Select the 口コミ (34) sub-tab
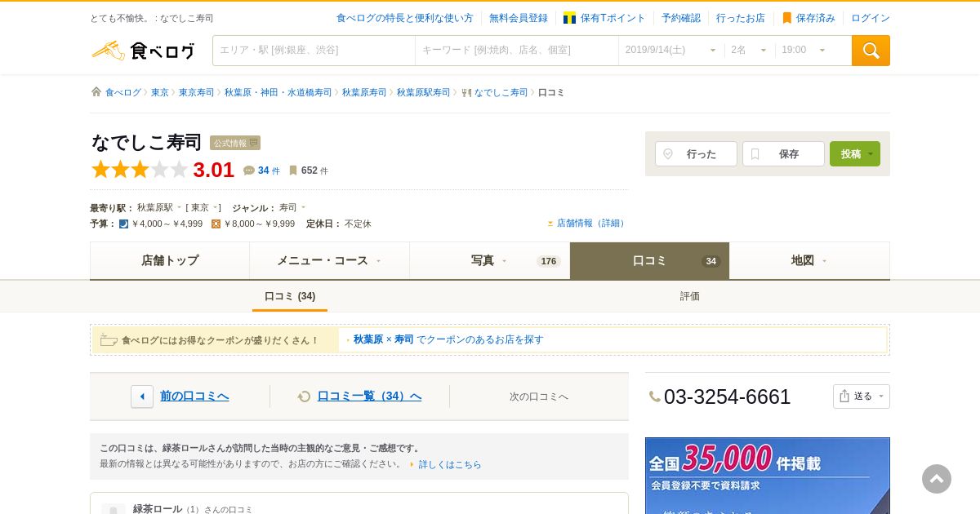The height and width of the screenshot is (514, 980). [x=290, y=296]
